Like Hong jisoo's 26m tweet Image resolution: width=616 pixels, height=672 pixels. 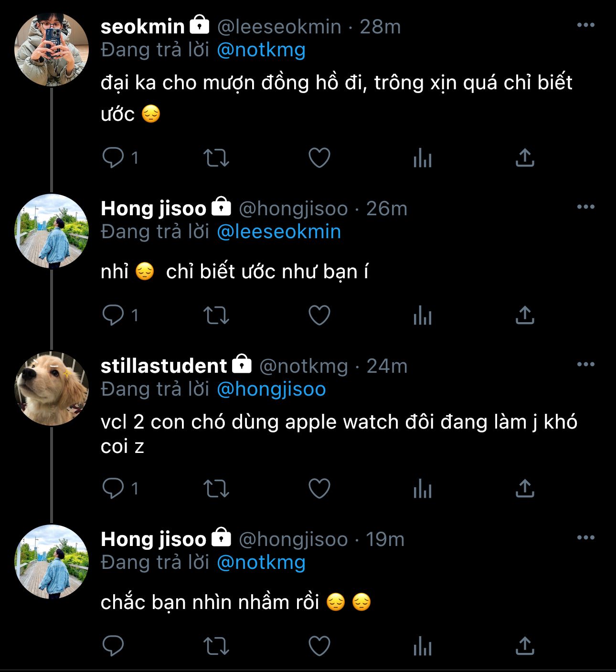point(319,315)
